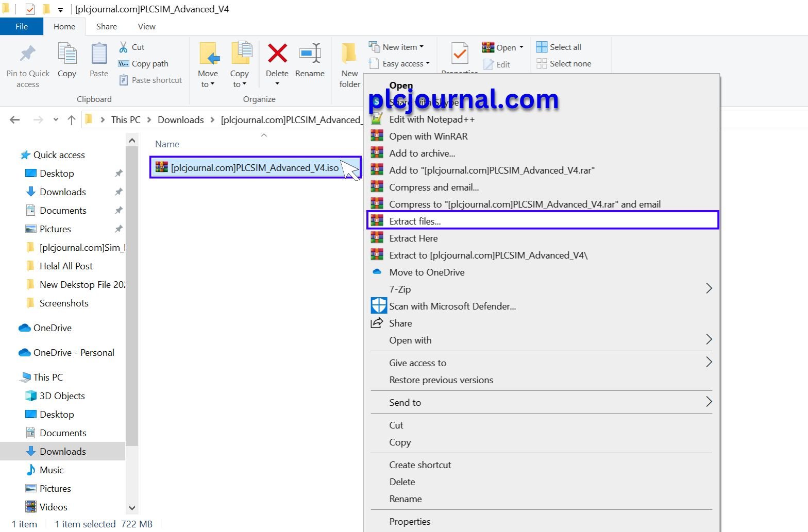Click the navigation pane vertical scrollbar

point(132,296)
